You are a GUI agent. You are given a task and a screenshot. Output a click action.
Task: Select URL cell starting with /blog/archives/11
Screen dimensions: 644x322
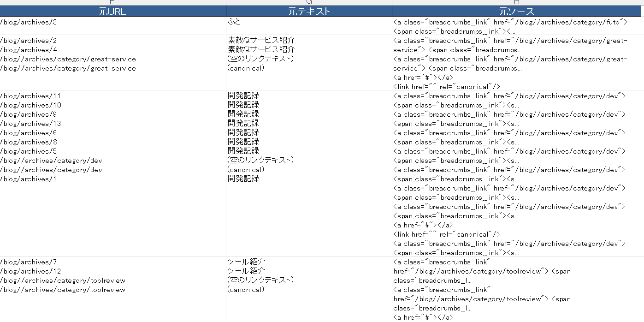pyautogui.click(x=112, y=173)
